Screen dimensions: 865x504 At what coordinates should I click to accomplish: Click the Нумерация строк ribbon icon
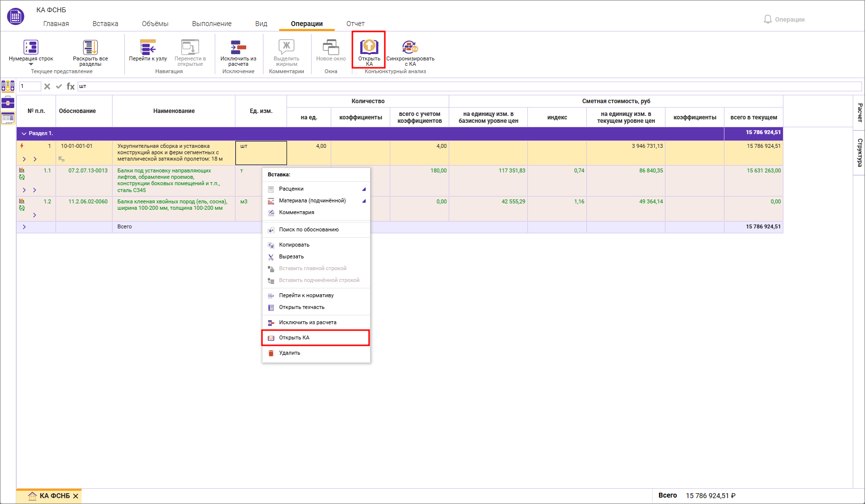31,47
